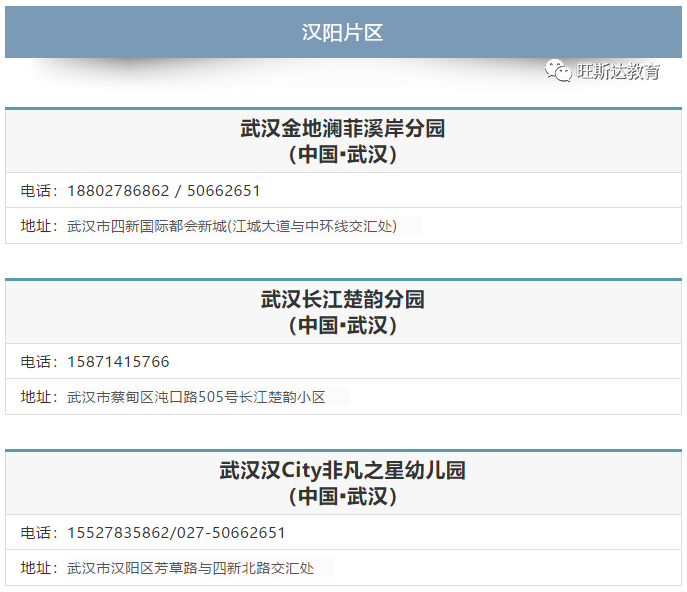Click the WeChat logo icon
This screenshot has height=592, width=687.
[x=558, y=71]
